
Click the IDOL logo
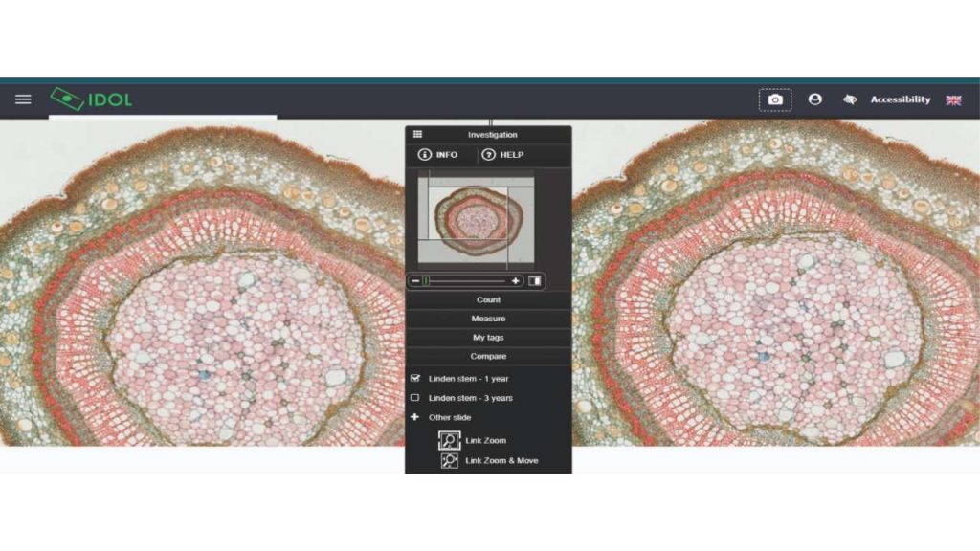pyautogui.click(x=92, y=99)
